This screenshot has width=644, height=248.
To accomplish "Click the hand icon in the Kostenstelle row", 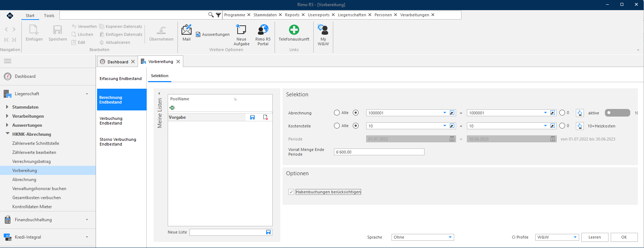I will [580, 126].
